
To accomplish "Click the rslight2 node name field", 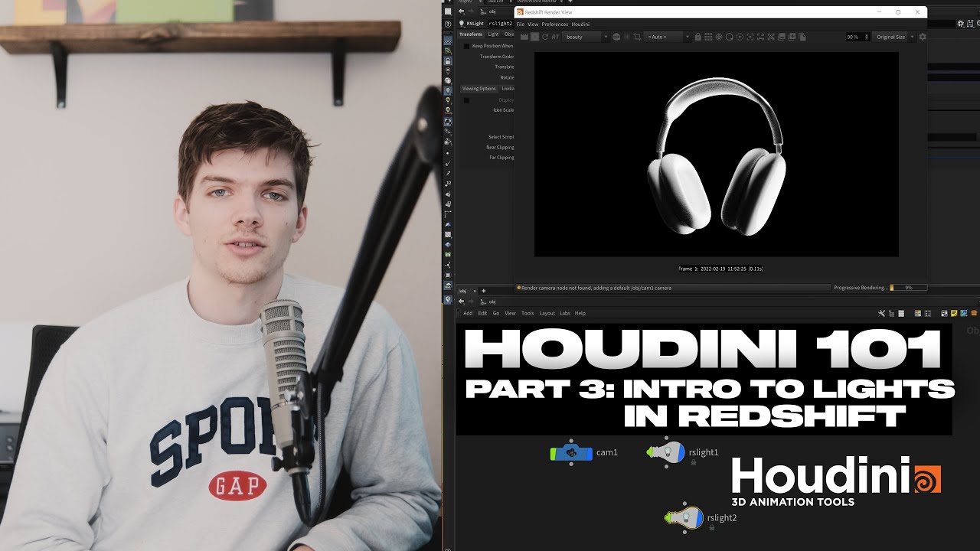I will (500, 24).
